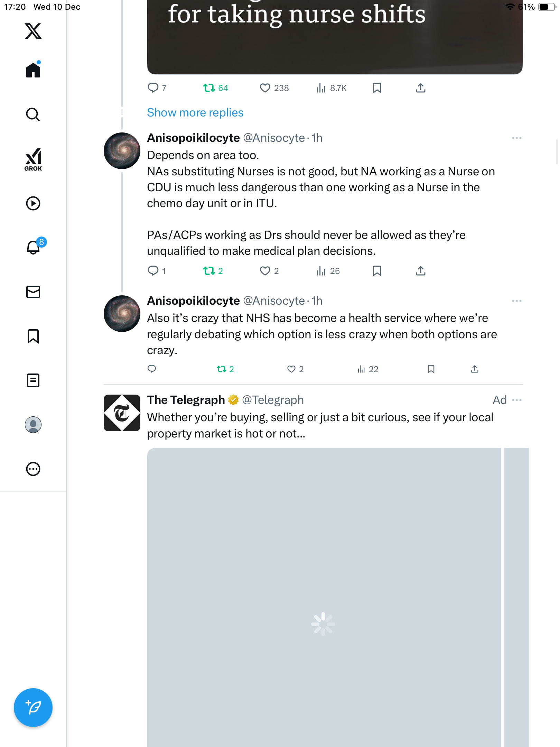Image resolution: width=560 pixels, height=747 pixels.
Task: Open Grok from the sidebar
Action: [x=33, y=159]
